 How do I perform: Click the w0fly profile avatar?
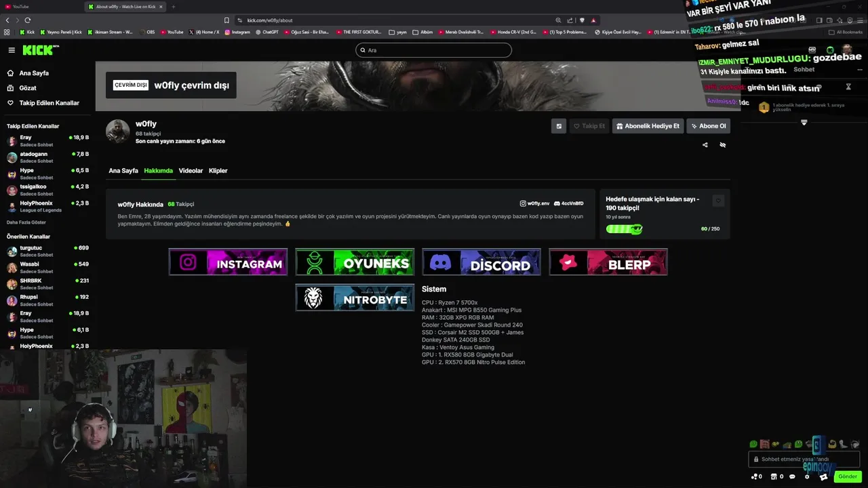point(118,131)
